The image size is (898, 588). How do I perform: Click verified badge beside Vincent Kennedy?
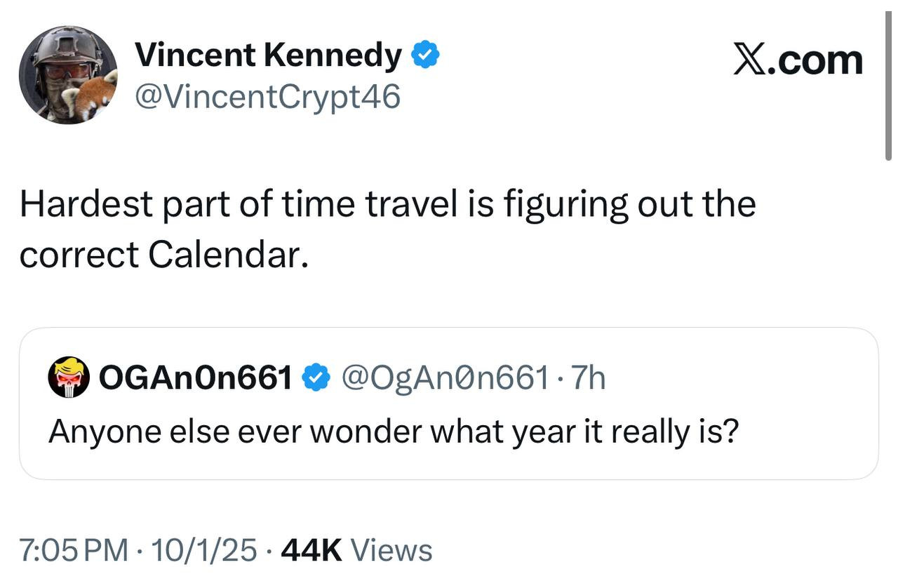[x=425, y=55]
